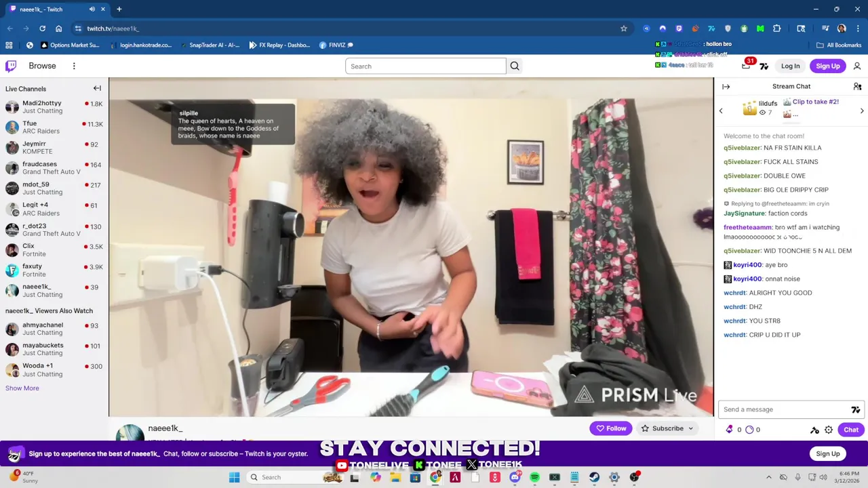Open the Chrome apps grid shortcut

pos(9,45)
